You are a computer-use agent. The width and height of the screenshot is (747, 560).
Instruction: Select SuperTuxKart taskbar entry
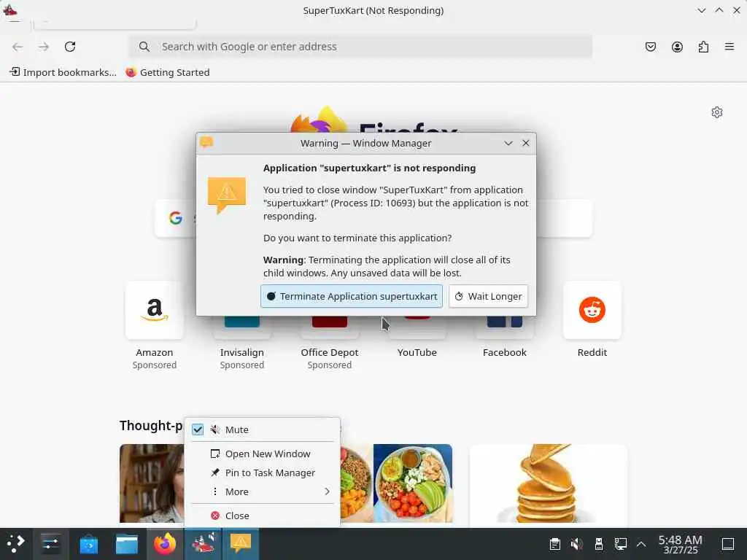203,543
